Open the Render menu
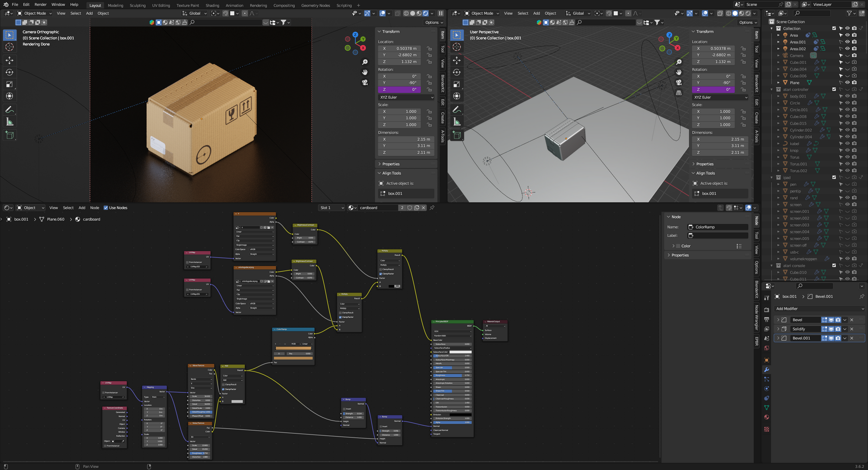Screen dimensions: 868x470 pos(40,5)
